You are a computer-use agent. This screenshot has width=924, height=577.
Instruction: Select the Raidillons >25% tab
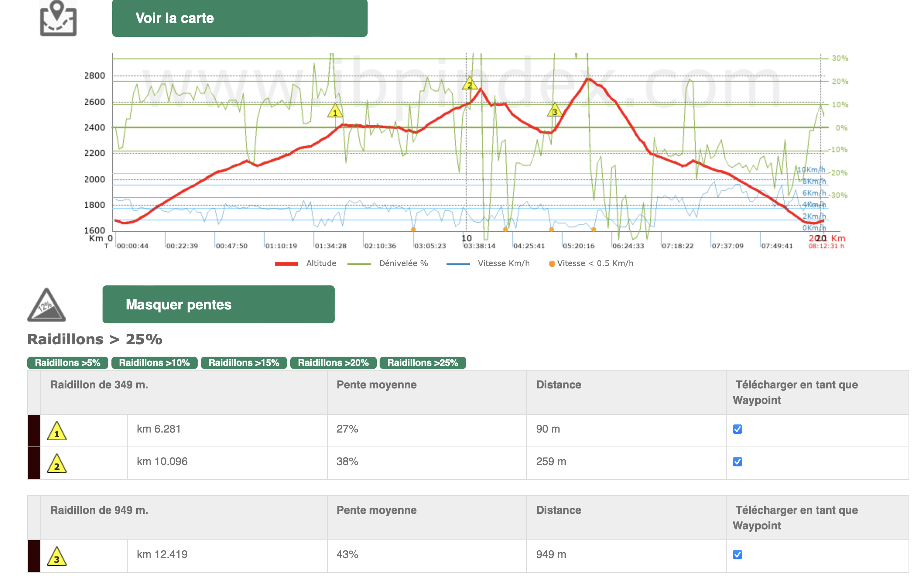pos(423,363)
